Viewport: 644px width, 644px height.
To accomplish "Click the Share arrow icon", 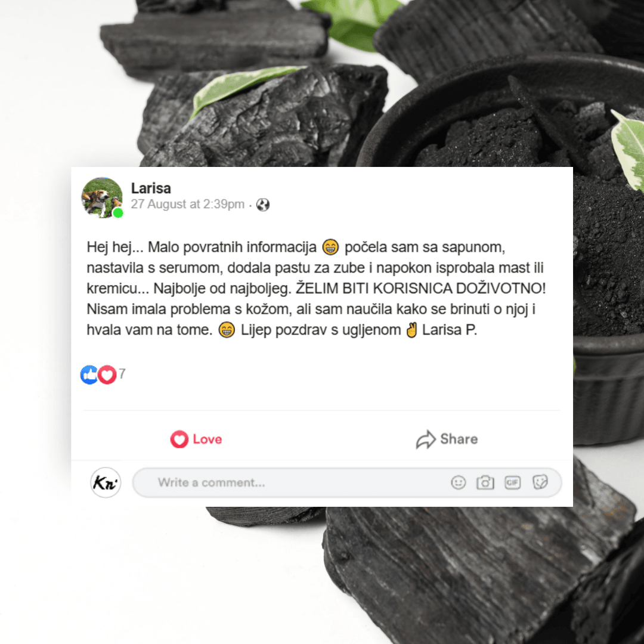I will [x=426, y=439].
